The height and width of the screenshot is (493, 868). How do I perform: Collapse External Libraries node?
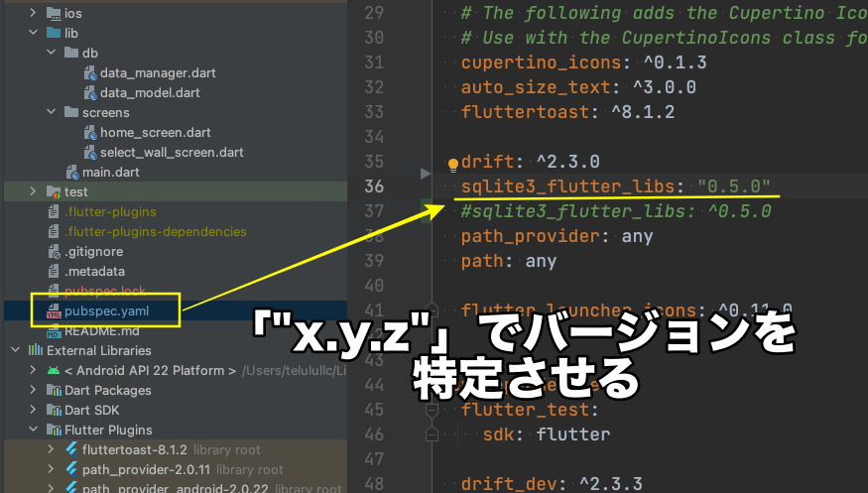point(16,350)
